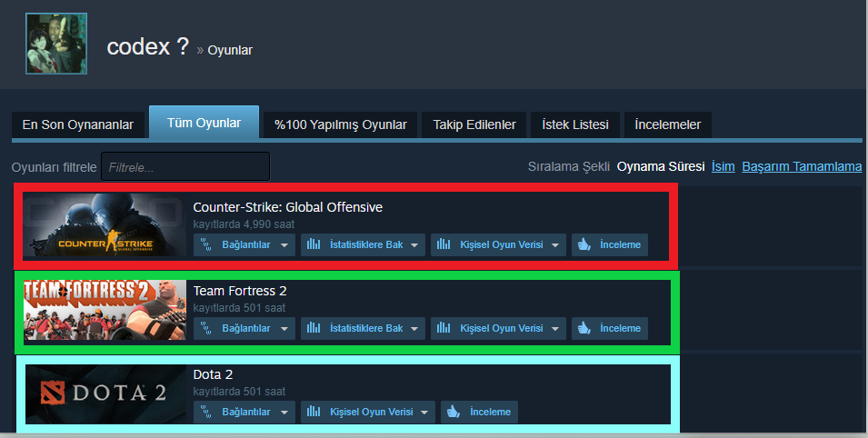Click the Oyunlar breadcrumb text
Image resolution: width=868 pixels, height=438 pixels.
pyautogui.click(x=230, y=50)
